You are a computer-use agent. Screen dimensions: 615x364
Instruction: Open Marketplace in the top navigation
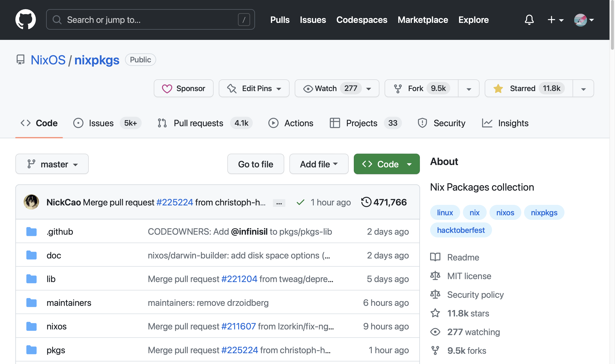tap(423, 20)
